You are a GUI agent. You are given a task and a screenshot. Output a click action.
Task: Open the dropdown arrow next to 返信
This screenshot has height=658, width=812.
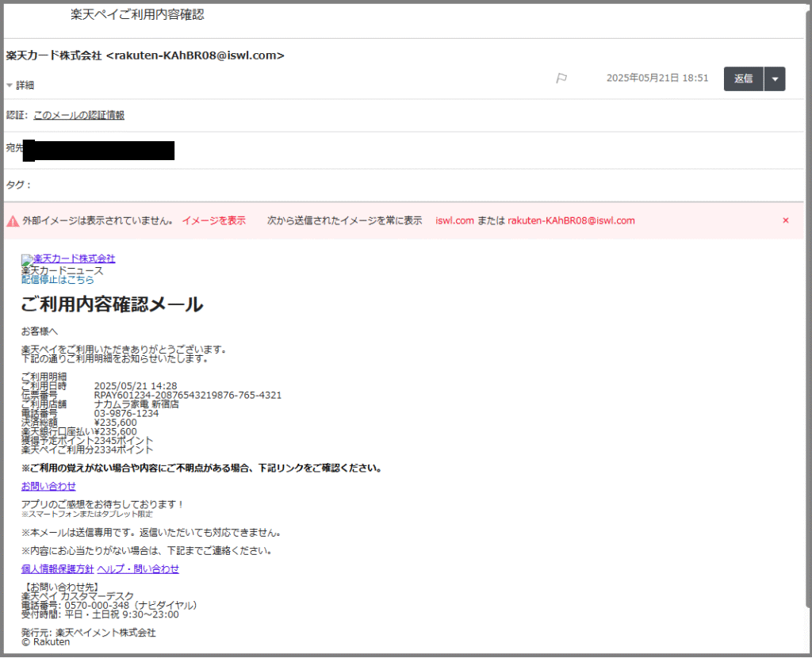pos(775,79)
